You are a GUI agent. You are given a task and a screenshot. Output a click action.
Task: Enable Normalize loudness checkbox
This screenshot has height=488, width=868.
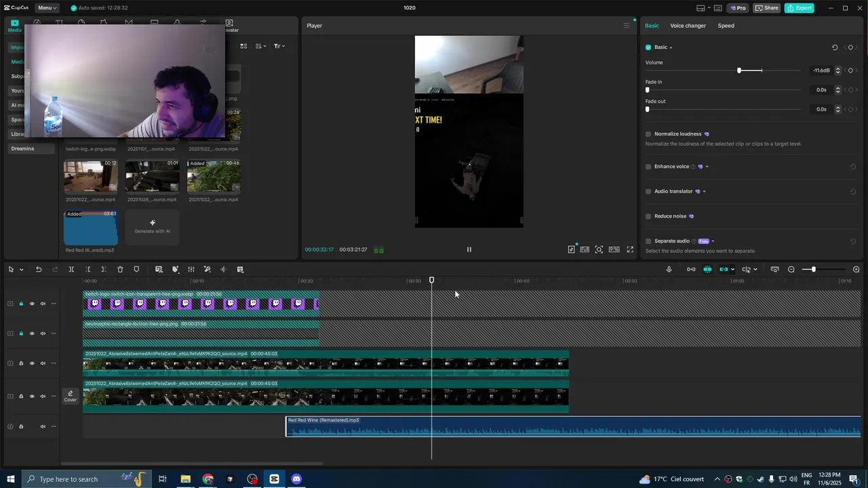(x=648, y=134)
